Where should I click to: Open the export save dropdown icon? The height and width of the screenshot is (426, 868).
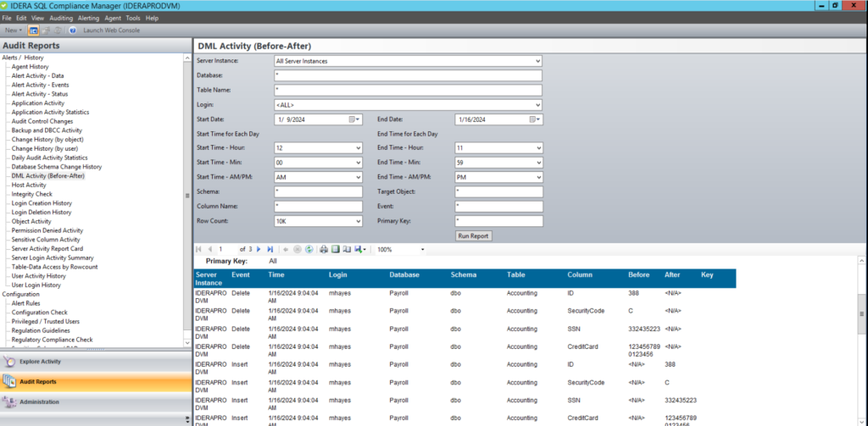click(360, 250)
